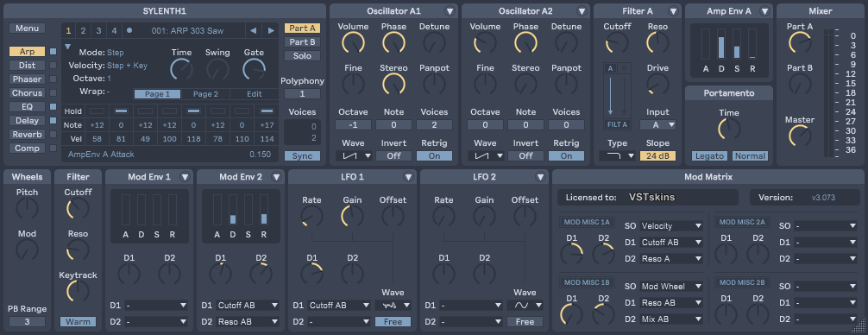Enable the Chorus effect checkbox
The image size is (868, 335).
(x=53, y=93)
